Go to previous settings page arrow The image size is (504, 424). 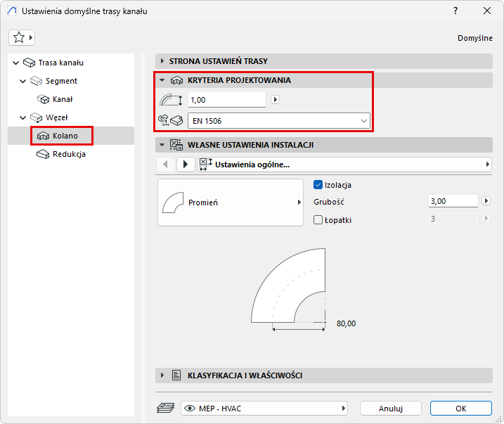pyautogui.click(x=165, y=165)
